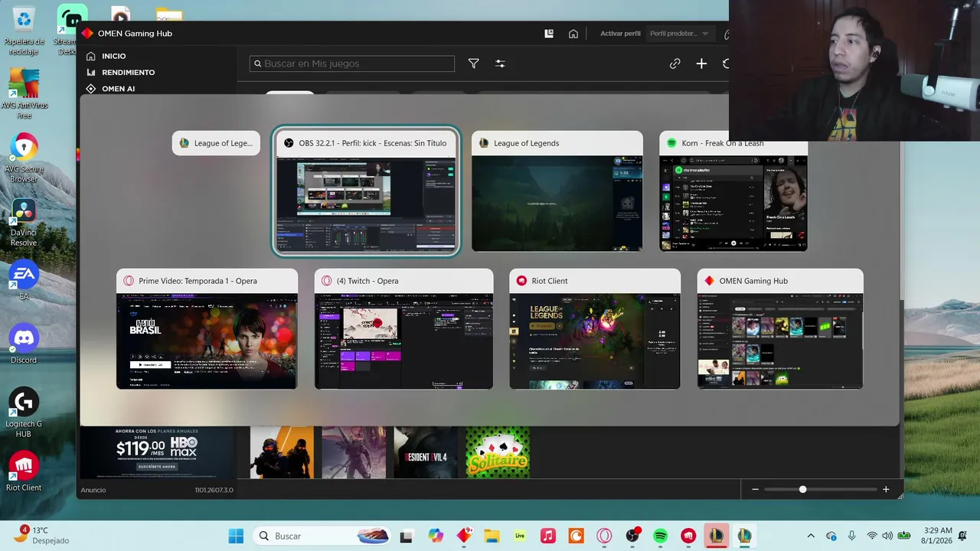The width and height of the screenshot is (980, 551).
Task: Launch Discord from the desktop
Action: [x=24, y=344]
